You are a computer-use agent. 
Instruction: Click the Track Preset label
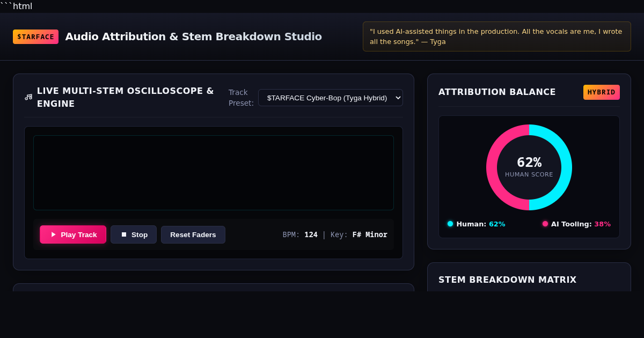point(241,98)
